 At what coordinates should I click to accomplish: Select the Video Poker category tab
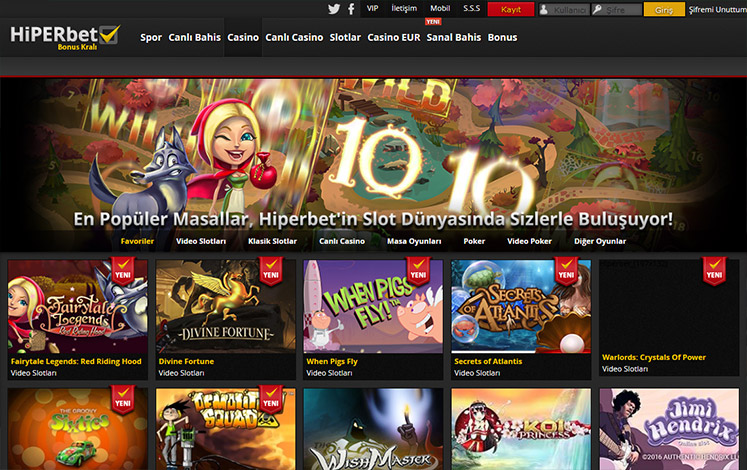tap(529, 241)
